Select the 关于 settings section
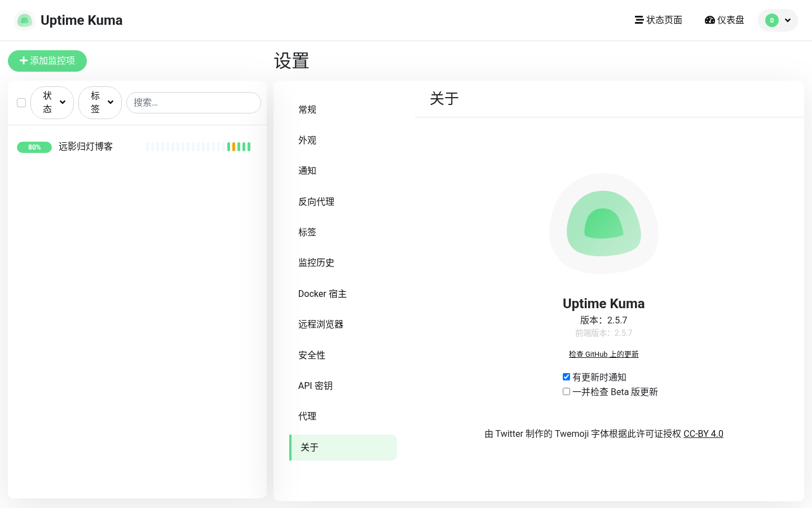 tap(343, 448)
